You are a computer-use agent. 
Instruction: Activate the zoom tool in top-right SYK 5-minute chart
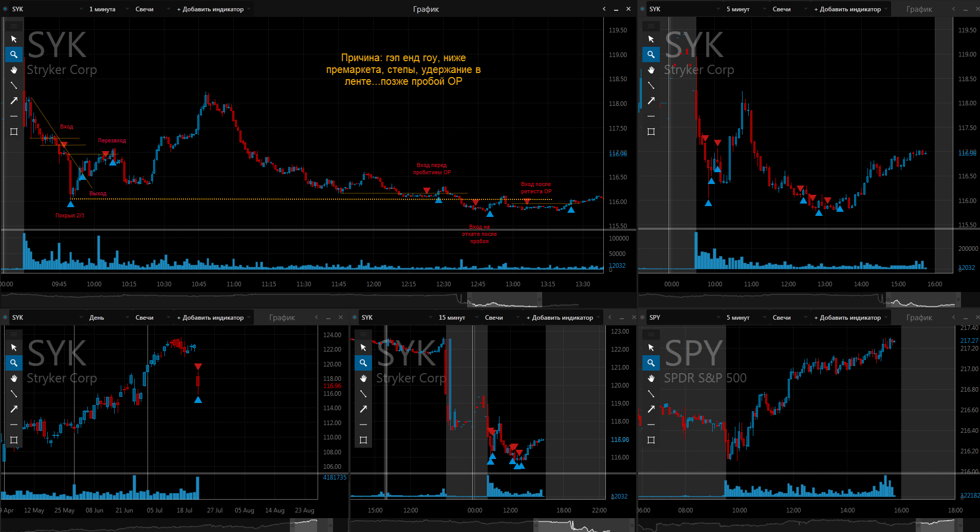point(651,54)
